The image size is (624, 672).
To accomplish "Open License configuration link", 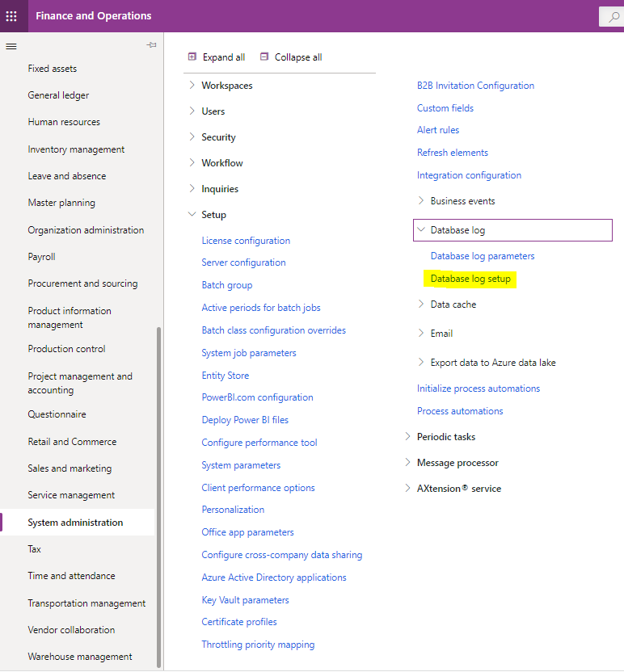I will (x=246, y=241).
